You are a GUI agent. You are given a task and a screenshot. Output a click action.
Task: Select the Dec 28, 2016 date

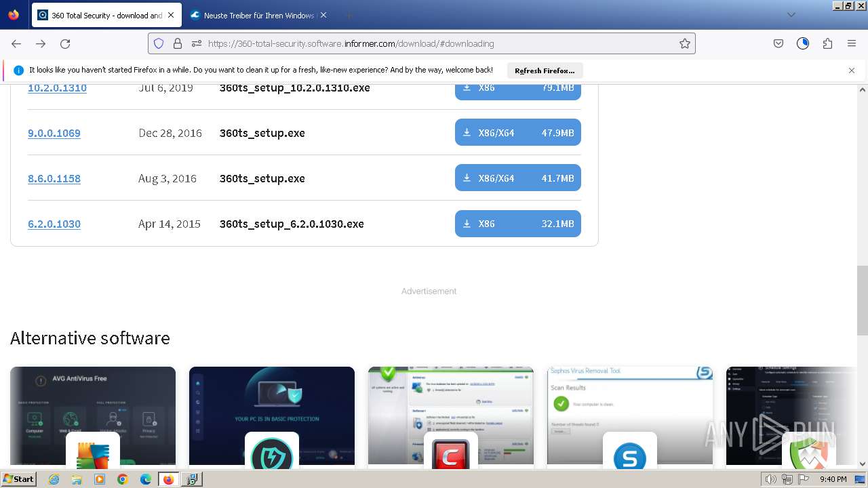[170, 133]
